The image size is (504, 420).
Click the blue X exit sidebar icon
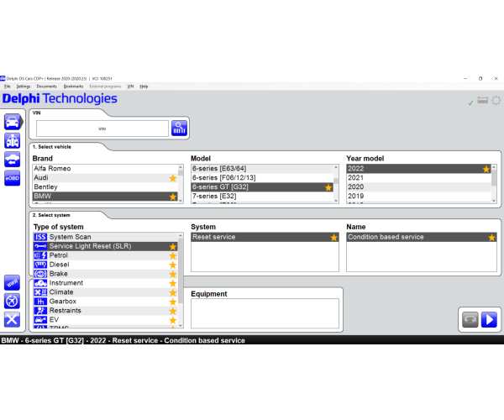coord(13,319)
